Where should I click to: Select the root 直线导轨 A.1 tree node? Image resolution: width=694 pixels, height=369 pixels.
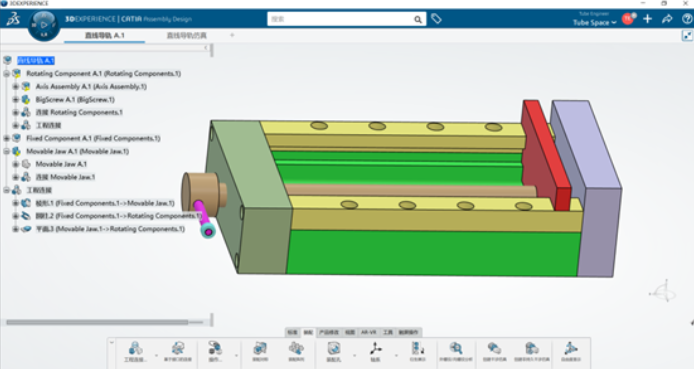pos(36,60)
